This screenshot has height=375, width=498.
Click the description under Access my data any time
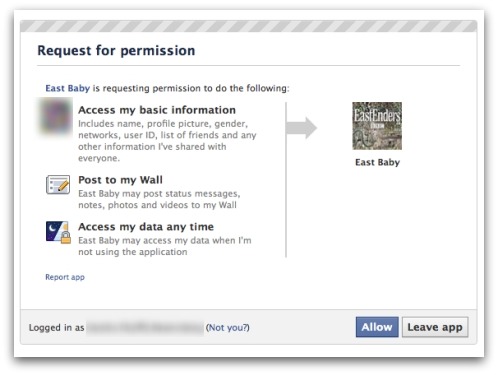[x=165, y=246]
